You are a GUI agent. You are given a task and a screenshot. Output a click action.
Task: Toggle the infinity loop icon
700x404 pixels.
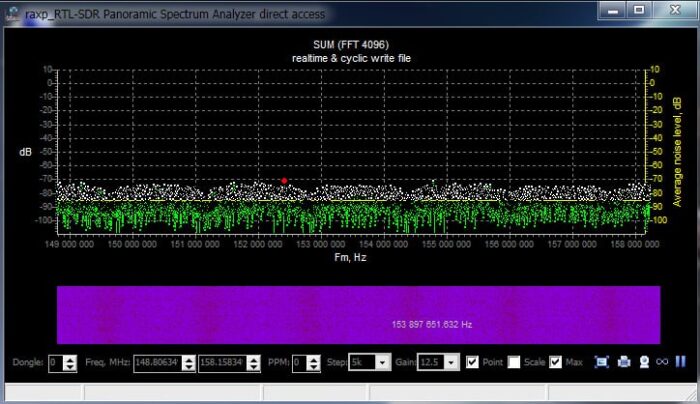point(663,362)
